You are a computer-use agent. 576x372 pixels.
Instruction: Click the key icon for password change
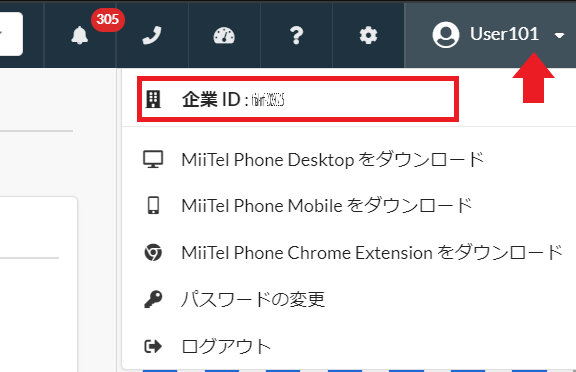[x=153, y=299]
